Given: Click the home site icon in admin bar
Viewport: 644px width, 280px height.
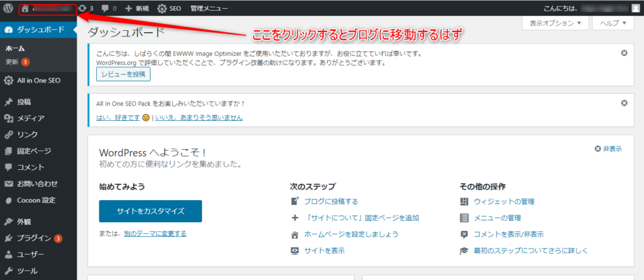Looking at the screenshot, I should click(x=25, y=9).
